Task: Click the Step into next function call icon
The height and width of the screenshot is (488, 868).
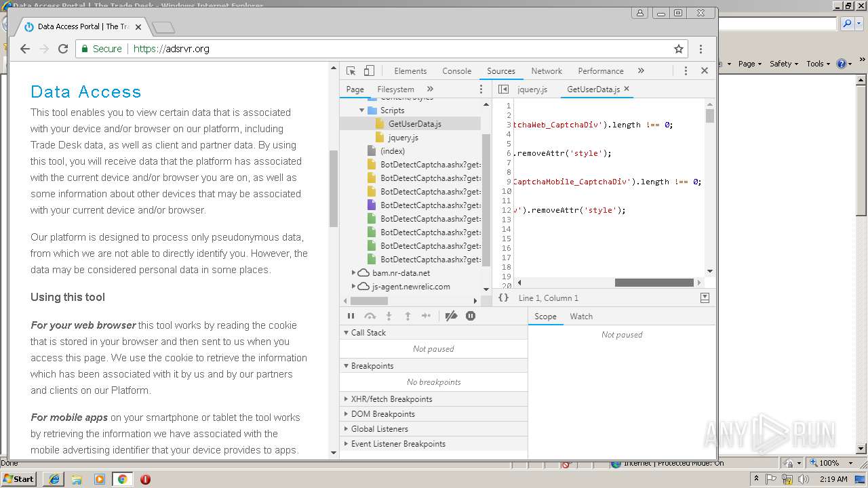Action: pos(389,316)
